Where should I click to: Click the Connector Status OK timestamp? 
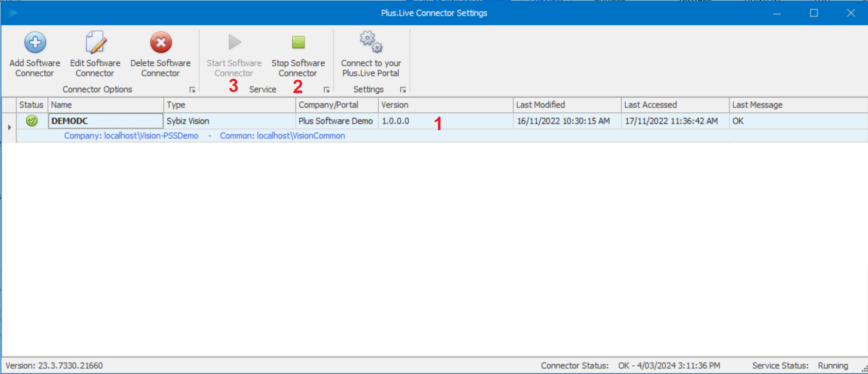pos(669,366)
